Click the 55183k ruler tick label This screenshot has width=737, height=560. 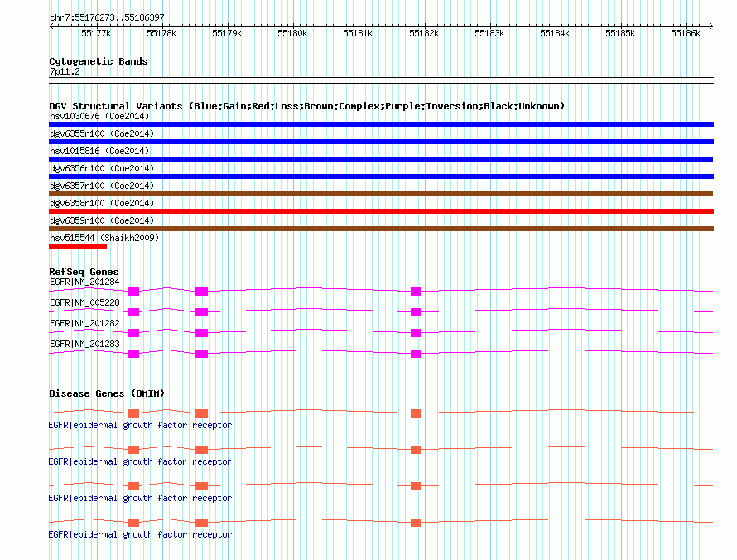[x=489, y=33]
